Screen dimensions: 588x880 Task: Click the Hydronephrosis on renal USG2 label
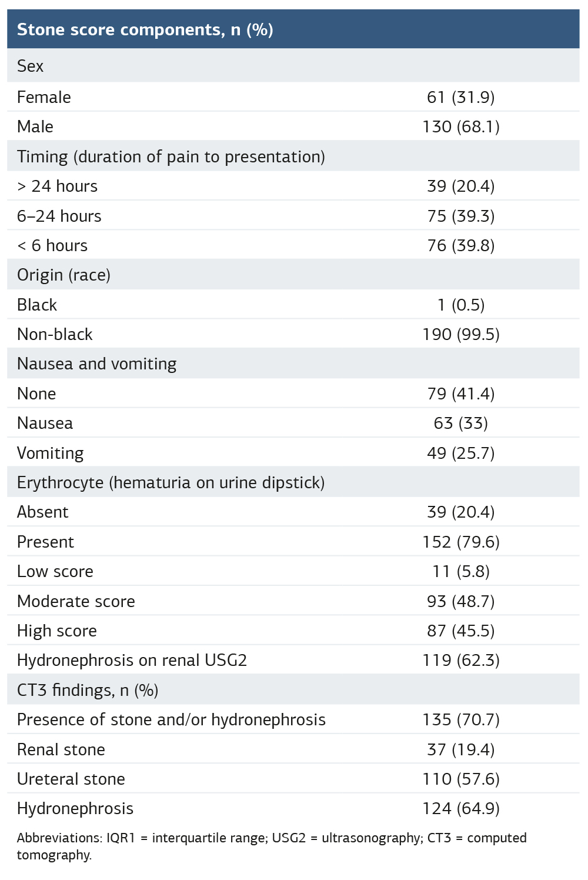coord(132,660)
